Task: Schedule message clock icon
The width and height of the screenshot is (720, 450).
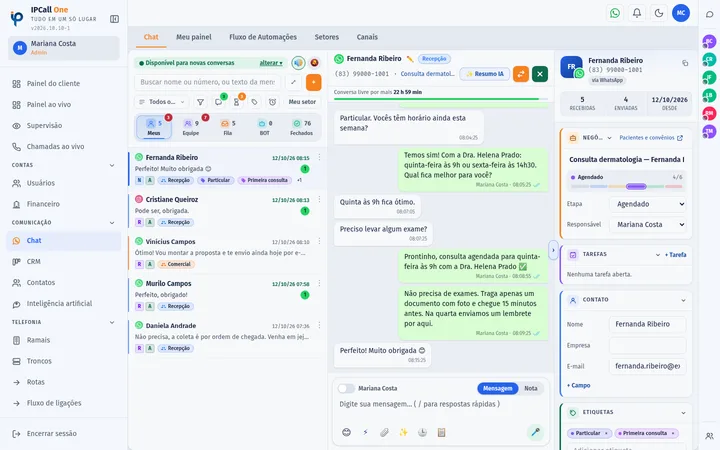Action: point(422,432)
